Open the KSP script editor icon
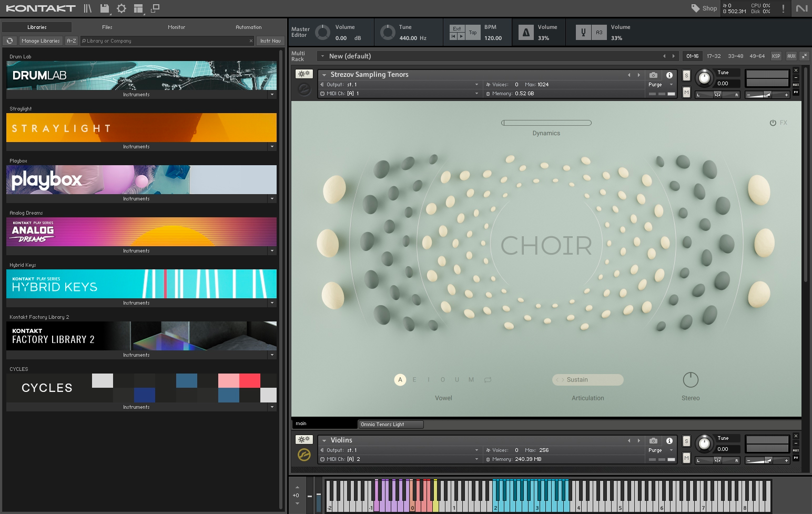The image size is (812, 514). (776, 56)
